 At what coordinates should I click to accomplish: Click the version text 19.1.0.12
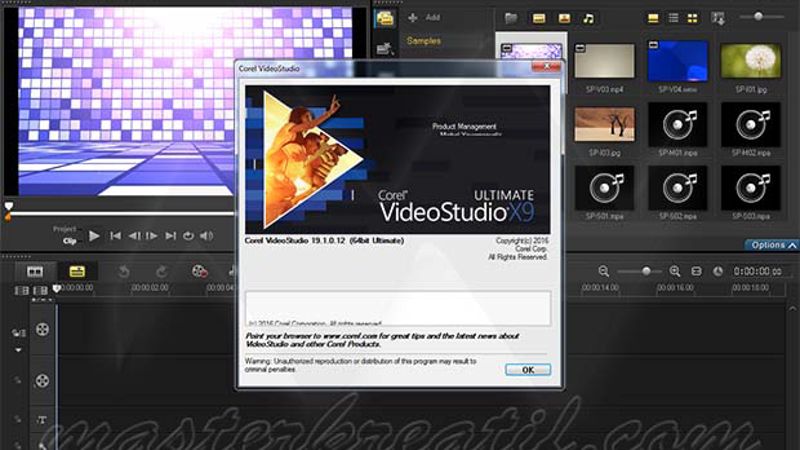(x=329, y=240)
